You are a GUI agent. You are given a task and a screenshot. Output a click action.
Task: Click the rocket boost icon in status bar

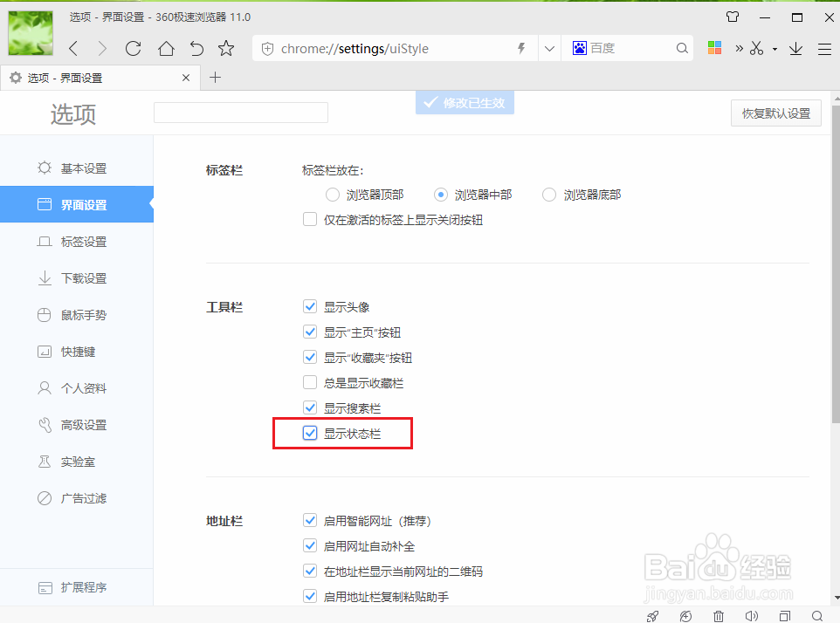click(652, 615)
